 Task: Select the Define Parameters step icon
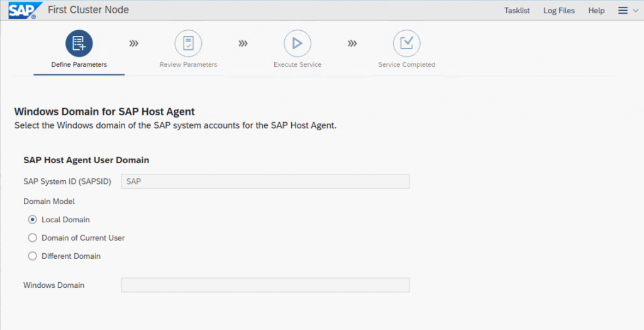79,43
